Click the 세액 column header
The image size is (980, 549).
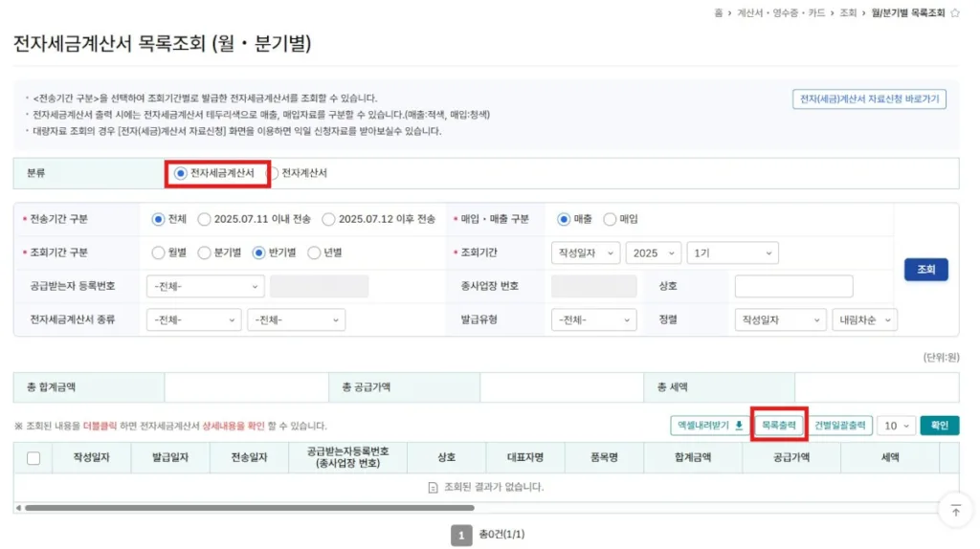(890, 458)
